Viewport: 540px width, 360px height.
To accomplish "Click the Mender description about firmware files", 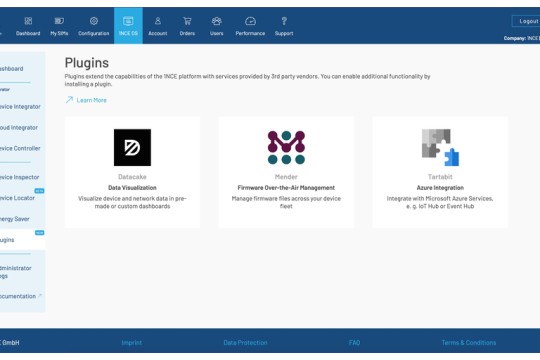I will click(x=286, y=202).
